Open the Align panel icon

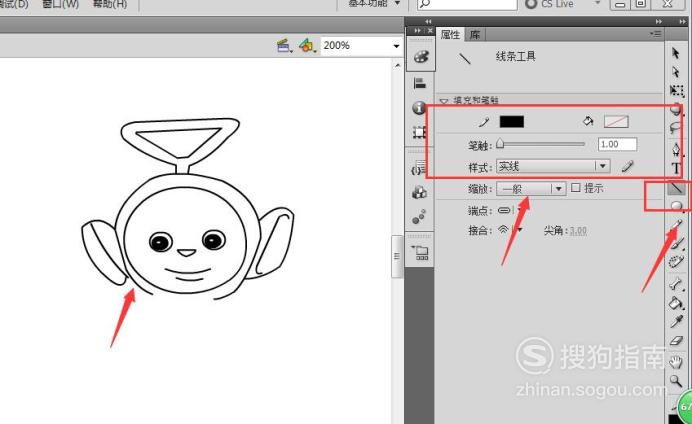point(420,83)
